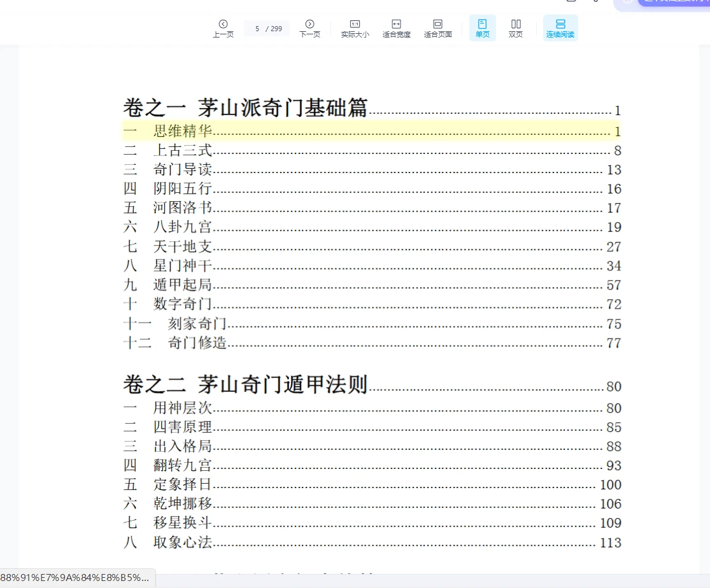The width and height of the screenshot is (710, 588).
Task: Switch to single page view (单页)
Action: (482, 28)
